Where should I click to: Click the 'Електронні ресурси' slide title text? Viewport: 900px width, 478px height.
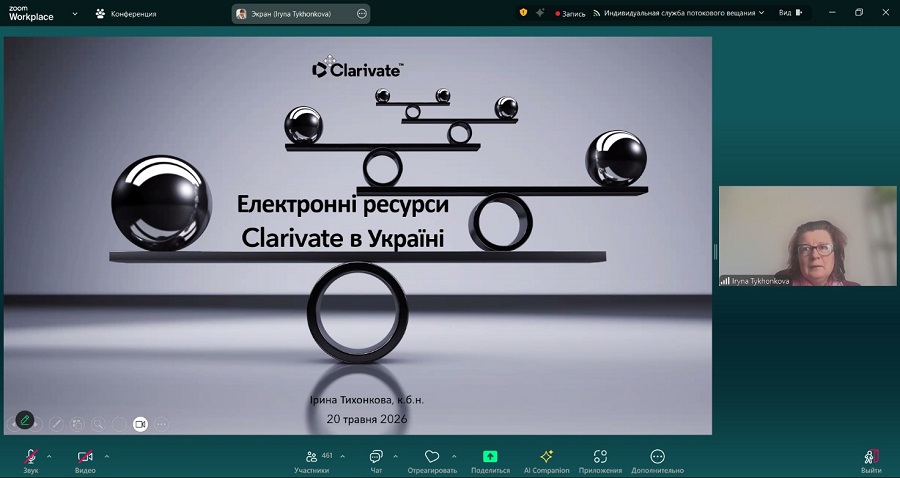343,204
